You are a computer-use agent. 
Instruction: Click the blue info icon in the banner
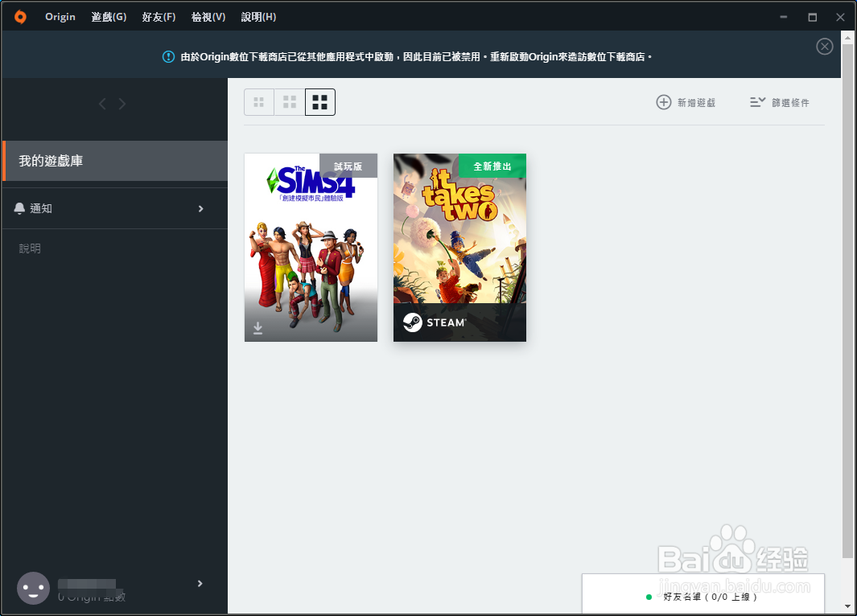point(168,57)
